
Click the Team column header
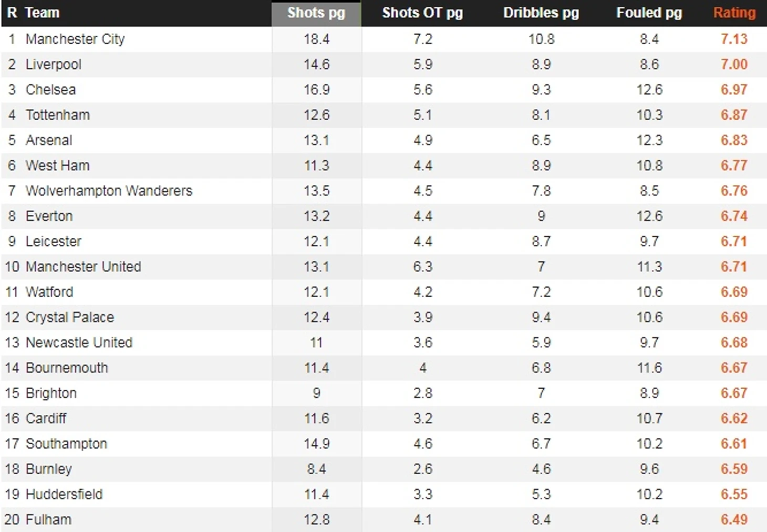coord(43,13)
